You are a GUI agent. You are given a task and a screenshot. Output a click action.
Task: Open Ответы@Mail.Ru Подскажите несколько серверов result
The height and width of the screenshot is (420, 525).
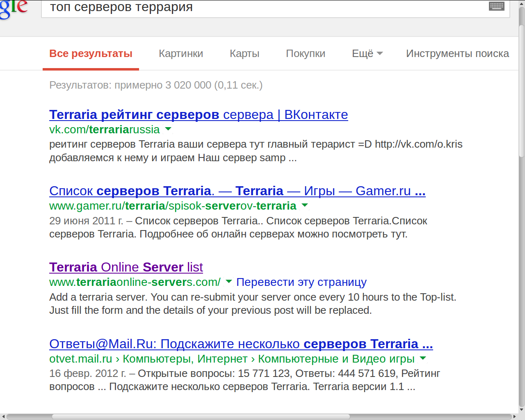[241, 344]
